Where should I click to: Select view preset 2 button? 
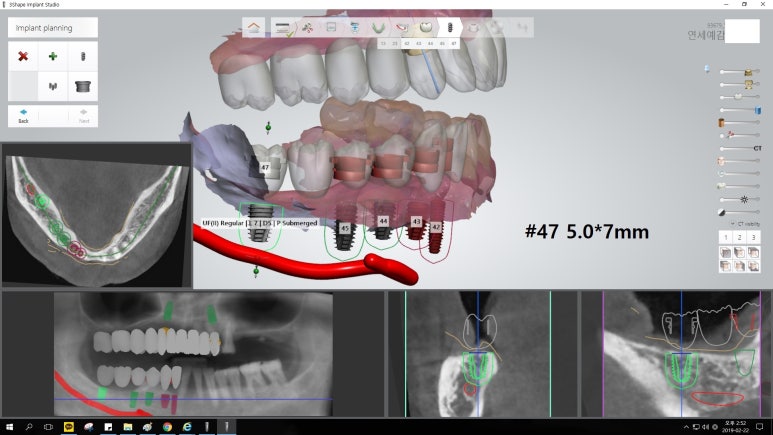click(x=739, y=237)
